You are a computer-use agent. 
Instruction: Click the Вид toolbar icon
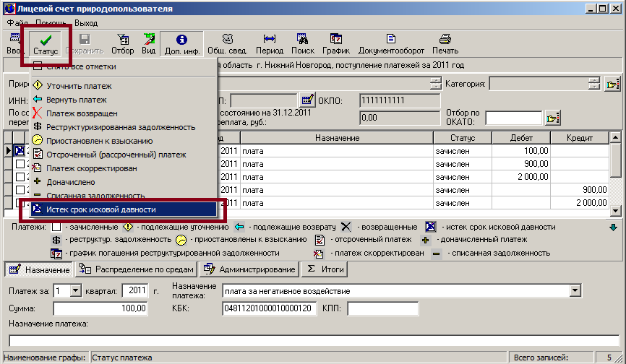tap(148, 44)
